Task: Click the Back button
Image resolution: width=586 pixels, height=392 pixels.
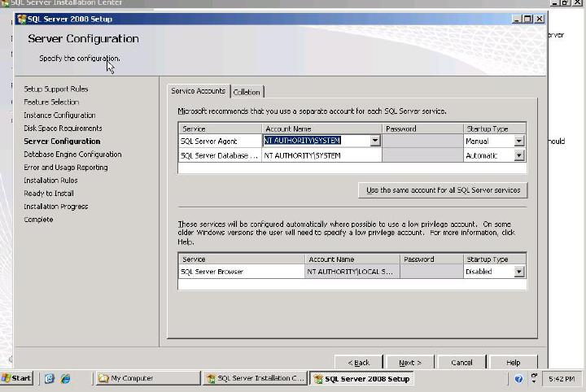Action: click(x=359, y=362)
